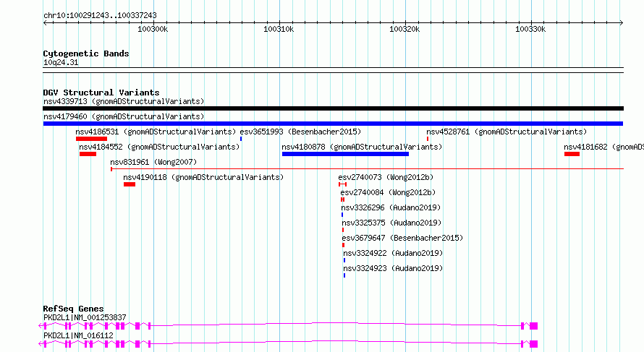Open nsv3326296 (Audano2019) label
Viewport: 644px width, 352px height.
click(x=391, y=207)
